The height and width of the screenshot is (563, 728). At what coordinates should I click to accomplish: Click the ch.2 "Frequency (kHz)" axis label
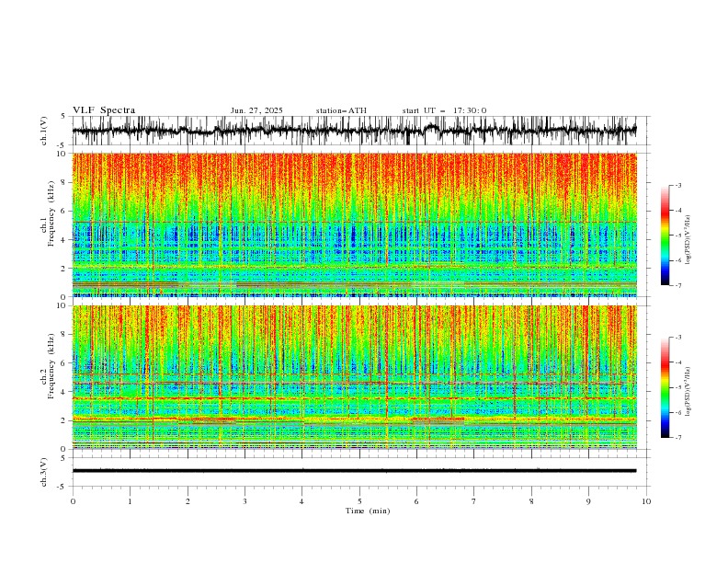(x=51, y=365)
